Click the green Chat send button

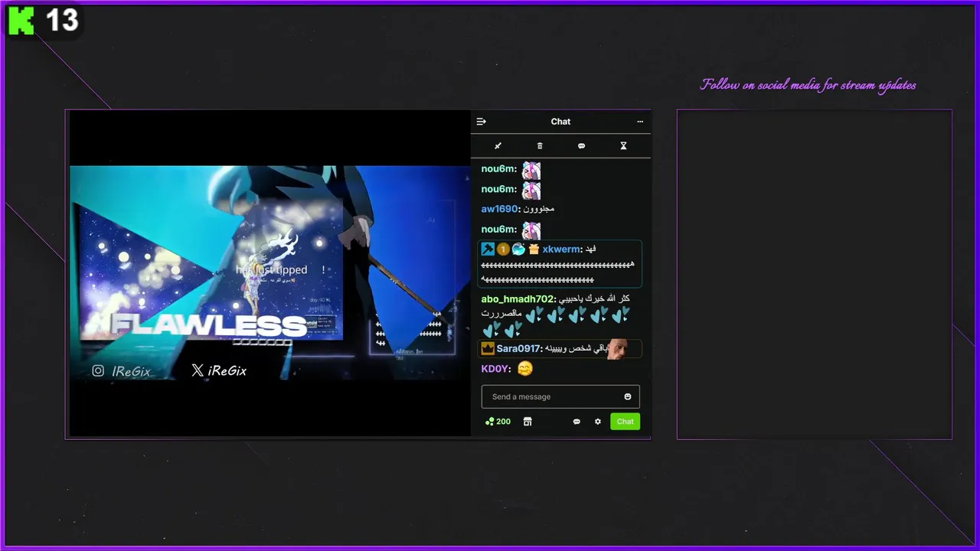tap(625, 422)
